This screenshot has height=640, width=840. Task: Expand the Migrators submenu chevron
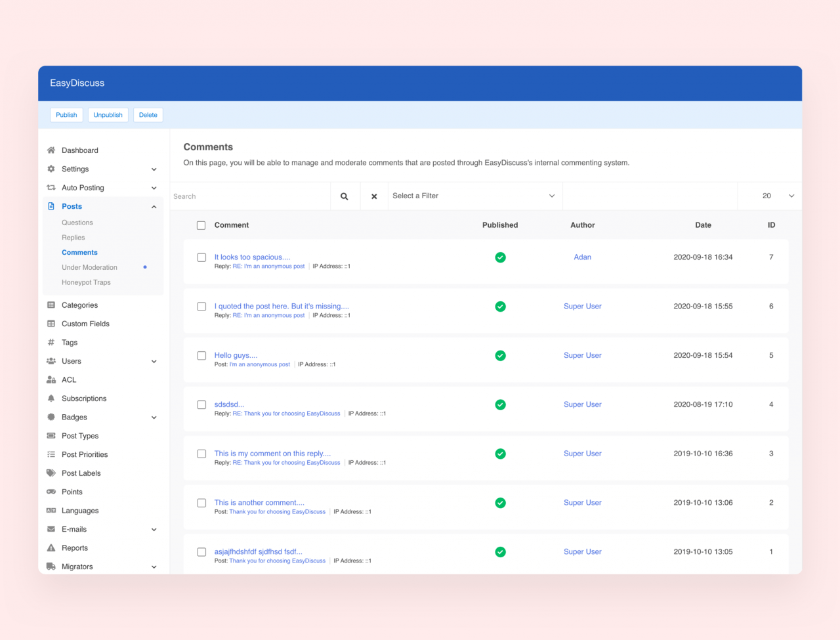(x=154, y=567)
